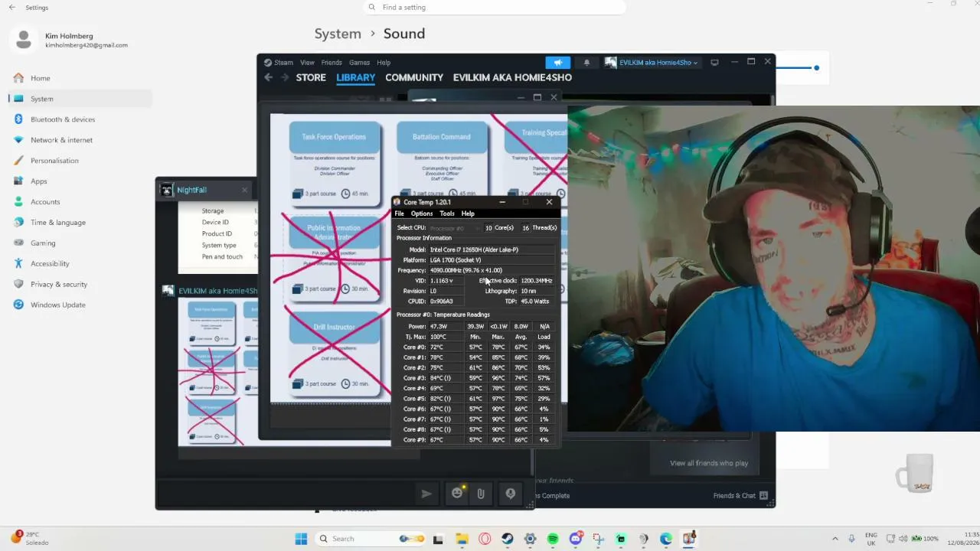
Task: Switch to Steam STORE tab
Action: pos(311,77)
